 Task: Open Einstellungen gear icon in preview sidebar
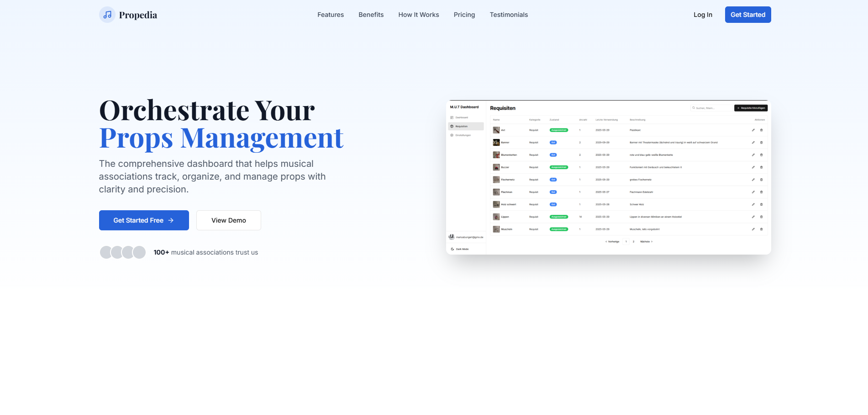452,135
